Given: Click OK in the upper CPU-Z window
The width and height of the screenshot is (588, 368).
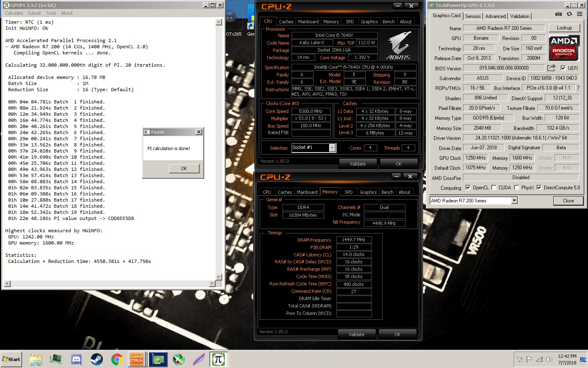Looking at the screenshot, I should click(x=398, y=164).
